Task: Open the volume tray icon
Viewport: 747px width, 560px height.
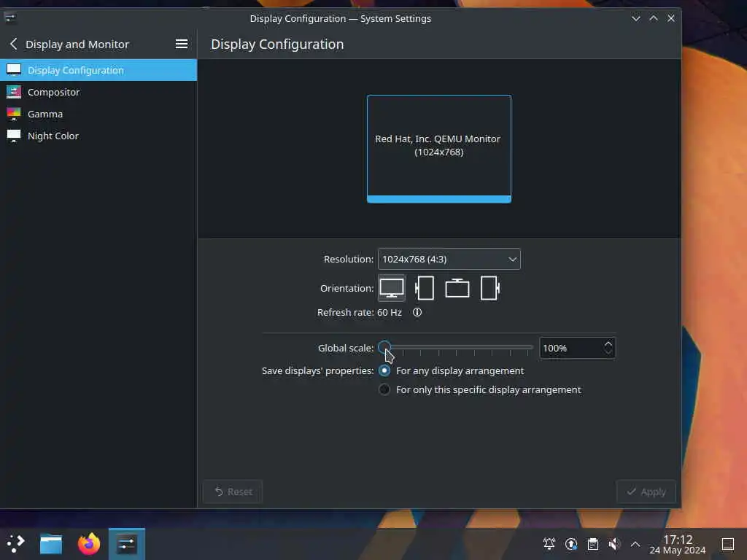Action: tap(614, 543)
